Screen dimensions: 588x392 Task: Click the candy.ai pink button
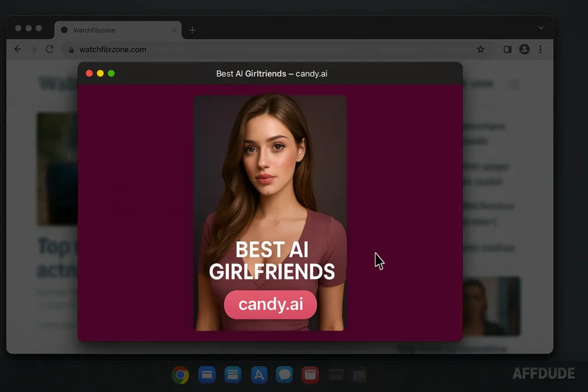coord(270,304)
